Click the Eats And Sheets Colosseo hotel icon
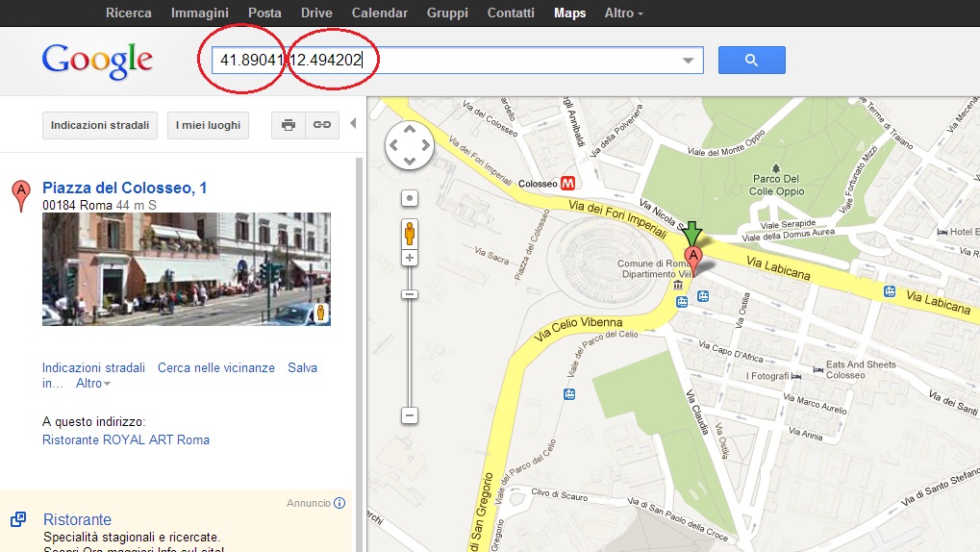980x552 pixels. 817,369
